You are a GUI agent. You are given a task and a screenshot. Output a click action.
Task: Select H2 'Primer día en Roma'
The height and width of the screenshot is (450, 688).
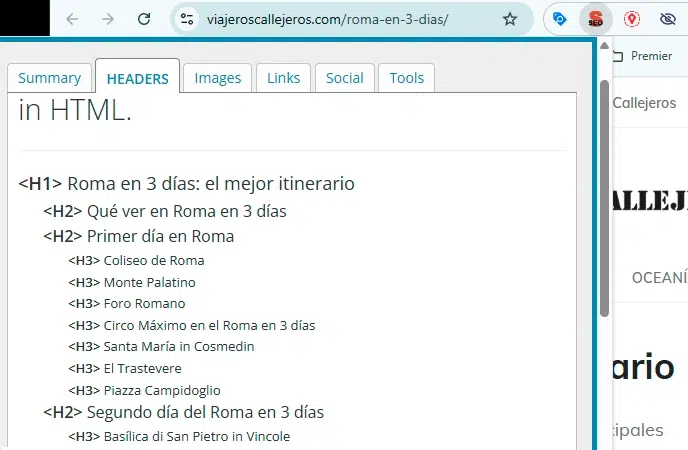[138, 236]
